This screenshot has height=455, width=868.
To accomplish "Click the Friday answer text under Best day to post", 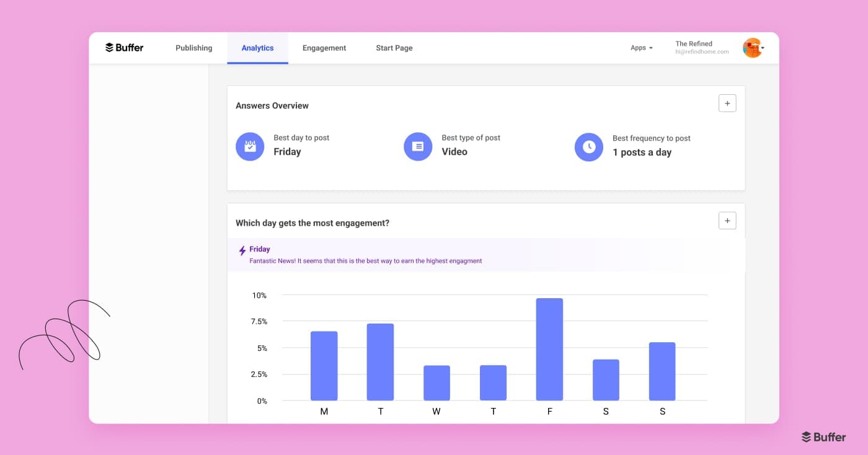I will (x=287, y=151).
